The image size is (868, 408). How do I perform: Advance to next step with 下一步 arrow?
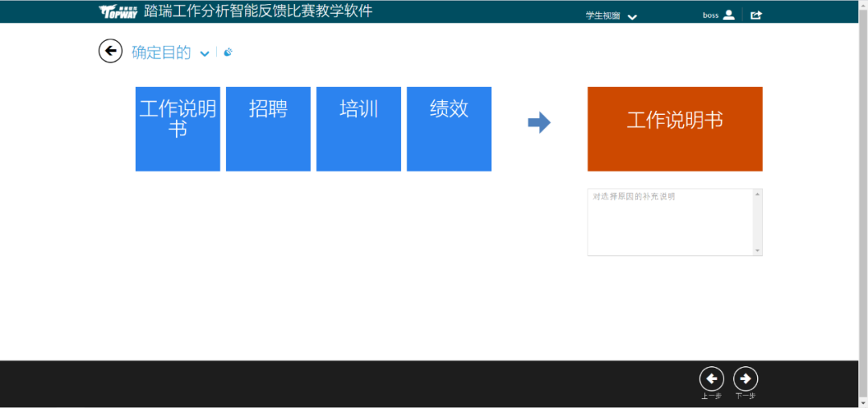click(x=746, y=378)
